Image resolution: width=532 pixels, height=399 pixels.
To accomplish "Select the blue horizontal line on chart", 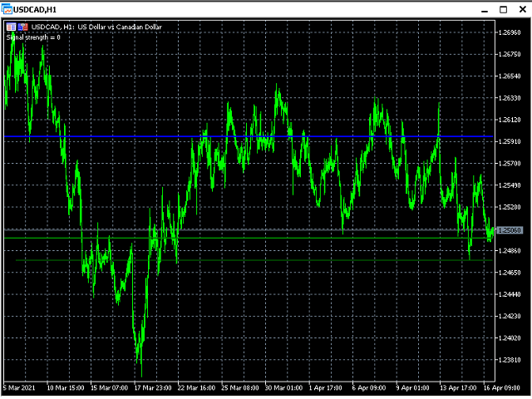I will (x=249, y=135).
